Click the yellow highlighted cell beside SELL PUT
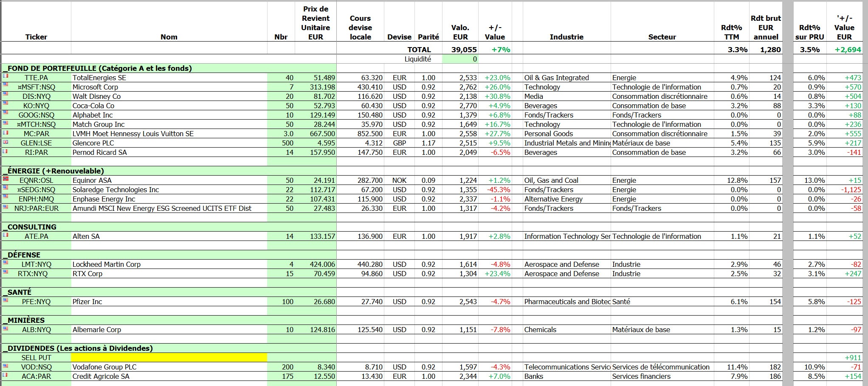This screenshot has height=386, width=868. point(169,358)
